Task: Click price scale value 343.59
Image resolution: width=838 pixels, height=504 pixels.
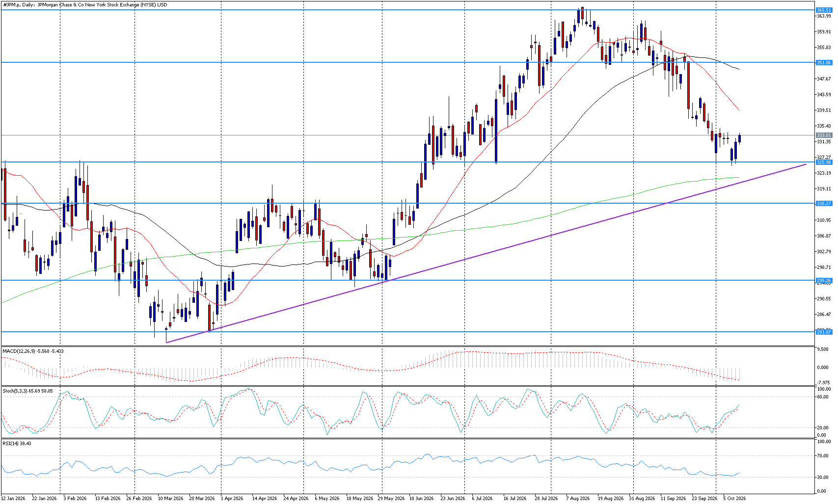Action: 824,95
